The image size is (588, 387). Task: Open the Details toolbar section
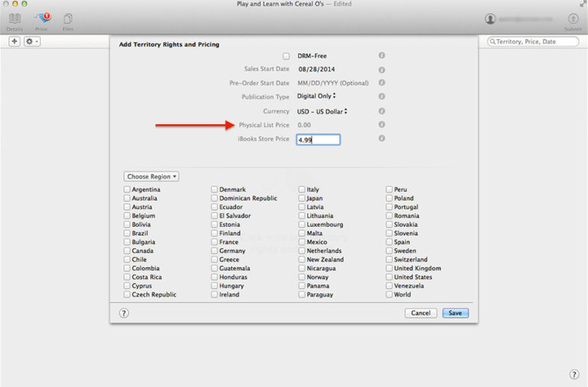(x=15, y=21)
